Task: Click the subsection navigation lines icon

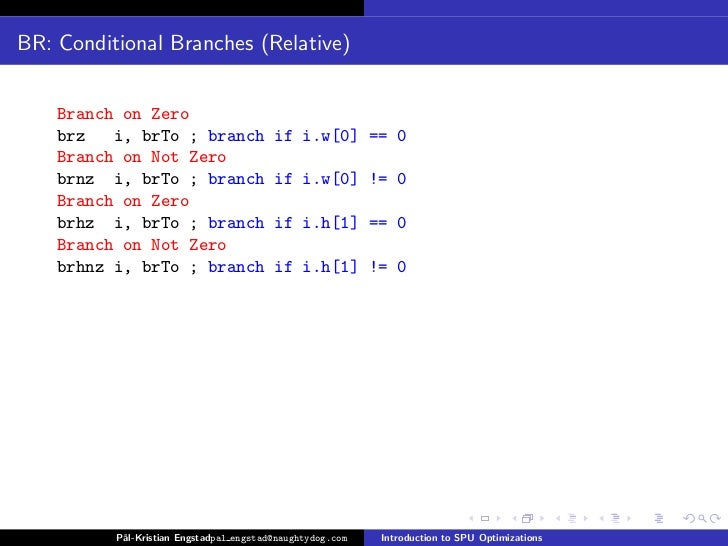Action: coord(572,518)
